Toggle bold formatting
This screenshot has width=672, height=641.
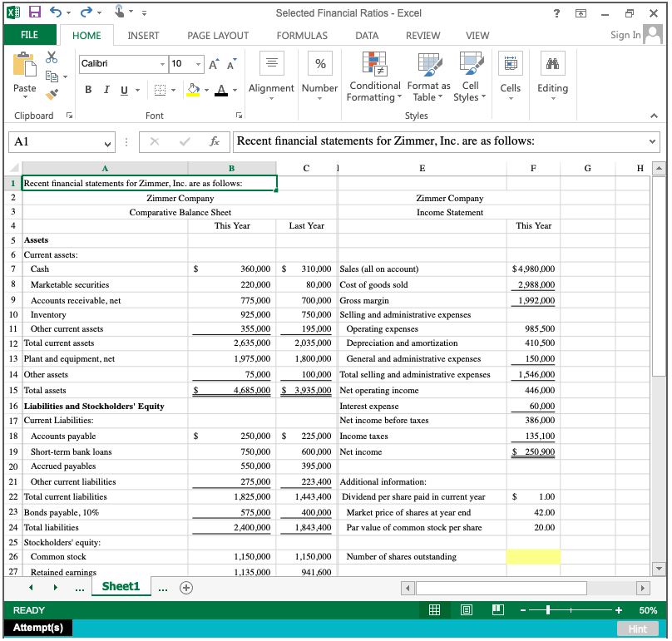point(87,89)
